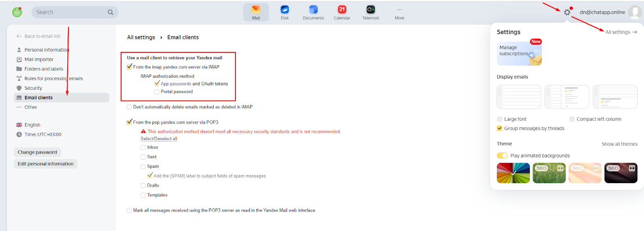Enable Portal password checkbox
This screenshot has height=231, width=644.
click(x=157, y=92)
